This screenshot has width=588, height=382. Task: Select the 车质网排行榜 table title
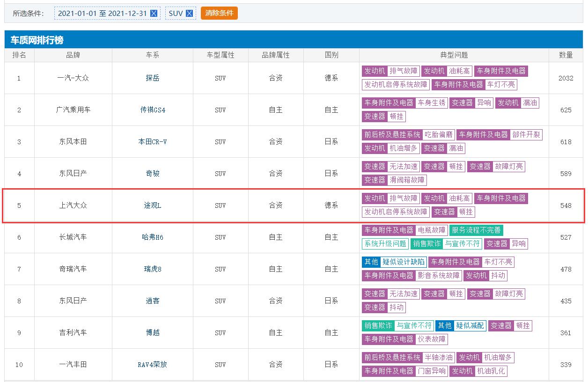pos(37,40)
